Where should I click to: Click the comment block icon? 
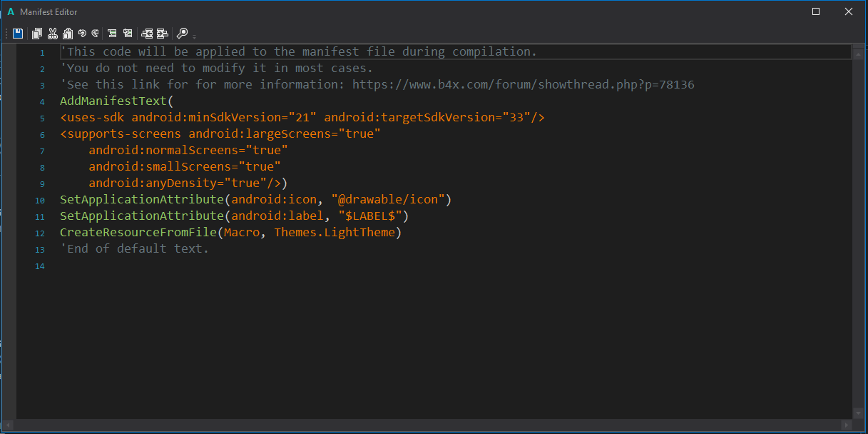coord(112,33)
